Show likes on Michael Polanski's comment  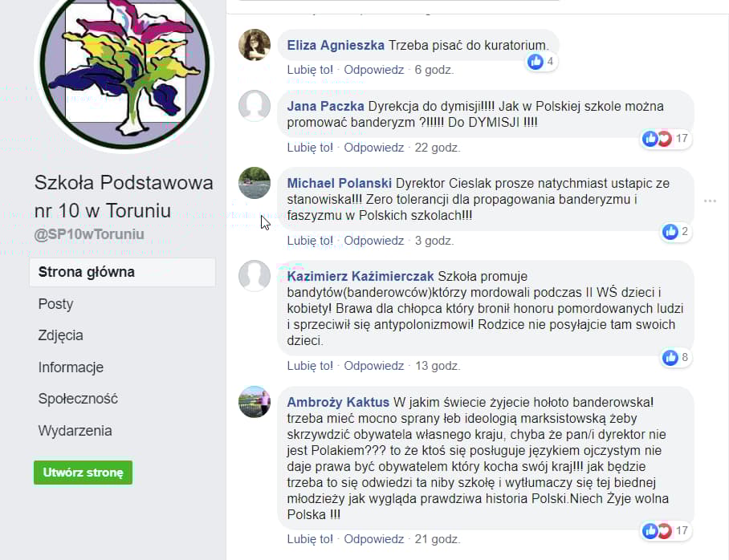(677, 231)
